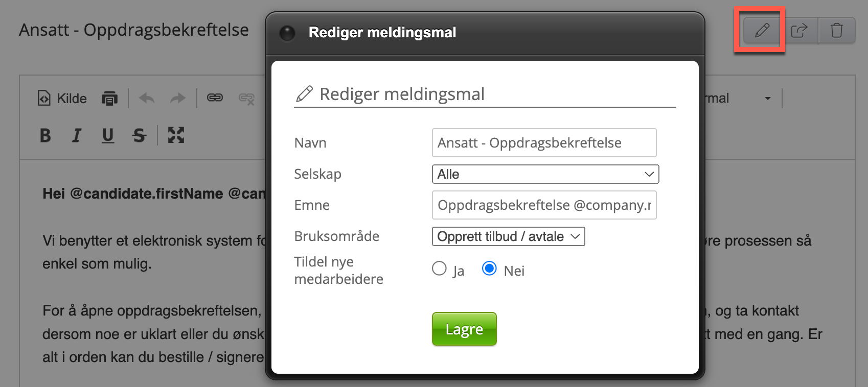Open the Selskap dropdown
Screen dimensions: 868x387
545,174
